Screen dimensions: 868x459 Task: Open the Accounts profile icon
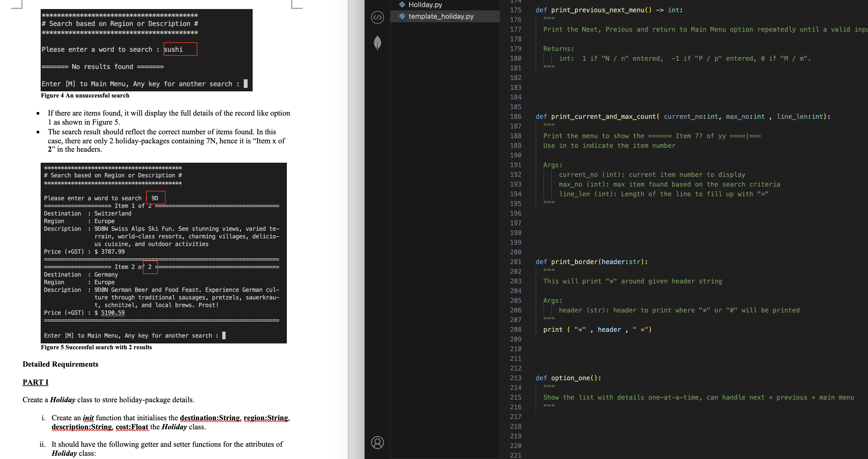tap(378, 442)
